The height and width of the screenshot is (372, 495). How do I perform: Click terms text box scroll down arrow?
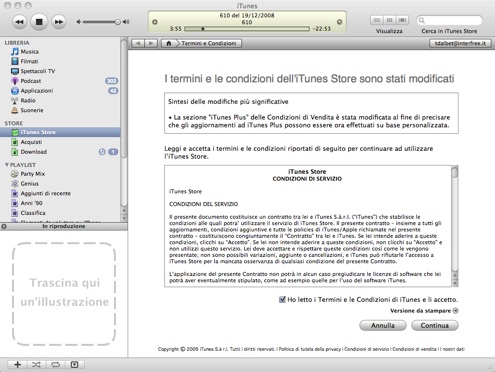tap(455, 283)
